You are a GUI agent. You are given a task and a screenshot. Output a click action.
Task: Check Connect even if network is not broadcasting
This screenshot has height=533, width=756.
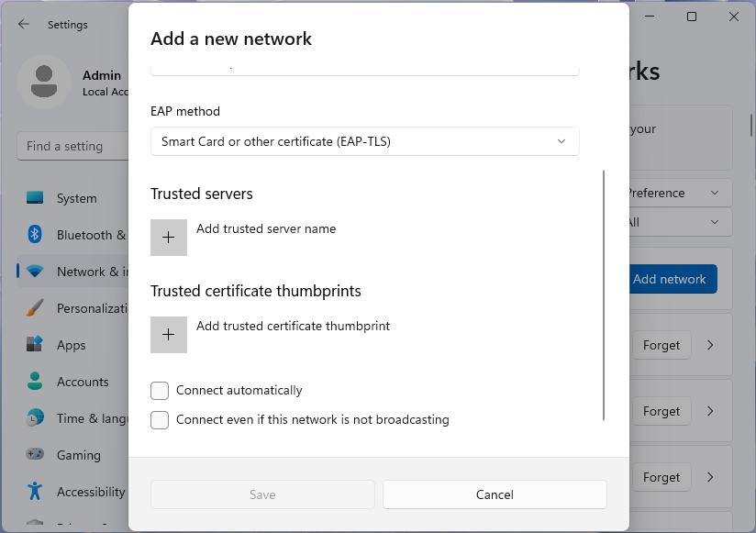click(x=159, y=420)
